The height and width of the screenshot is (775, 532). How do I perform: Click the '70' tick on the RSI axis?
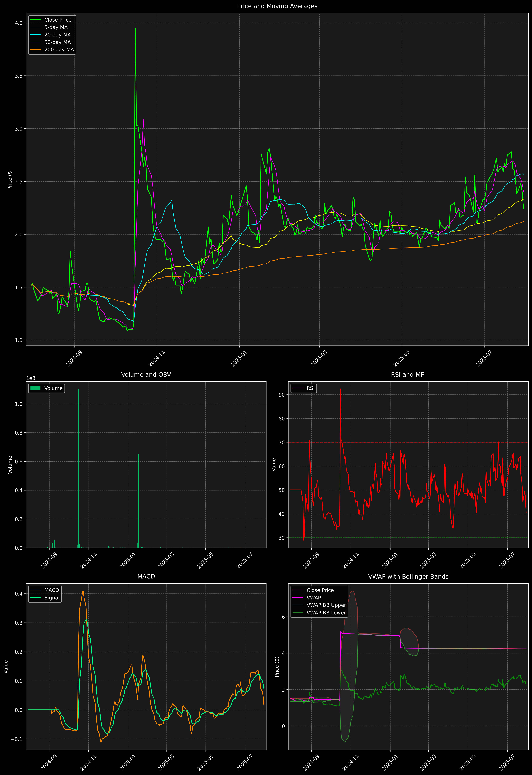tap(282, 442)
